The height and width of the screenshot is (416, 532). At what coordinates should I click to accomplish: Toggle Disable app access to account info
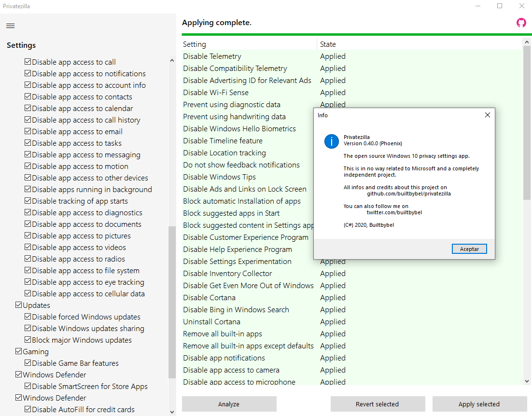28,85
